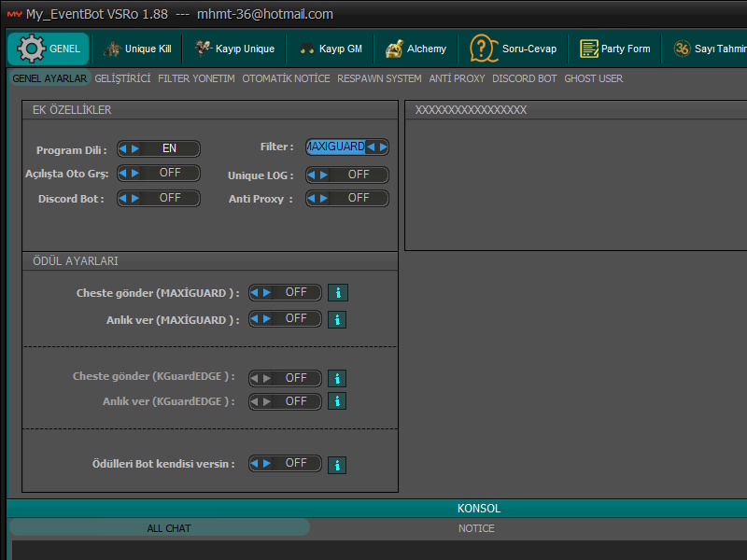Image resolution: width=747 pixels, height=560 pixels.
Task: Click the ÖDÜL AYARLARI panel header
Action: pos(210,261)
